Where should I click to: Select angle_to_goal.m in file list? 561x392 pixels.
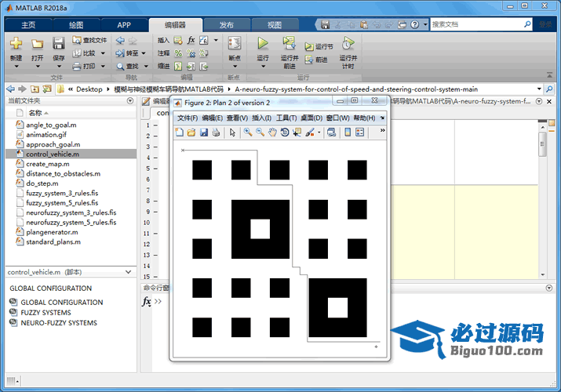pyautogui.click(x=51, y=125)
